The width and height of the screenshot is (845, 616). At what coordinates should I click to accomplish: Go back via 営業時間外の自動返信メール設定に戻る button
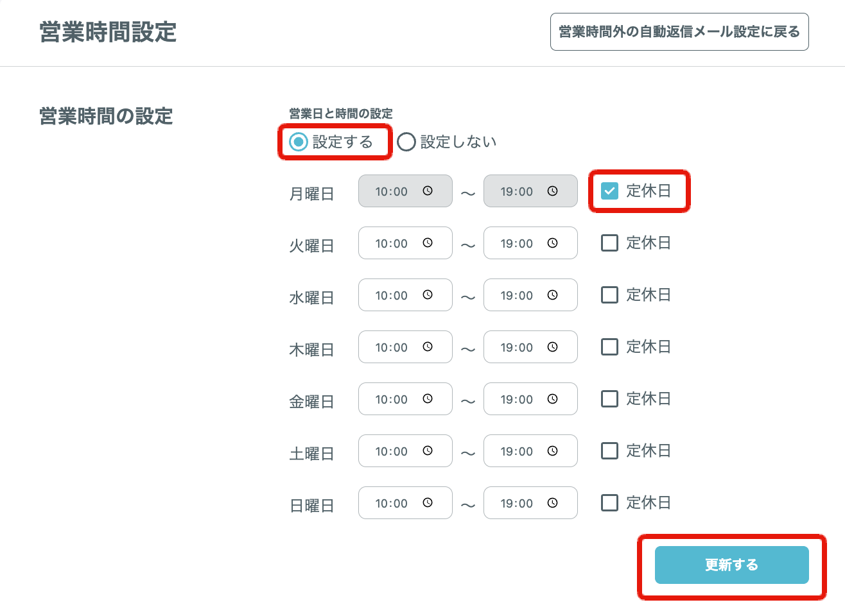coord(679,31)
